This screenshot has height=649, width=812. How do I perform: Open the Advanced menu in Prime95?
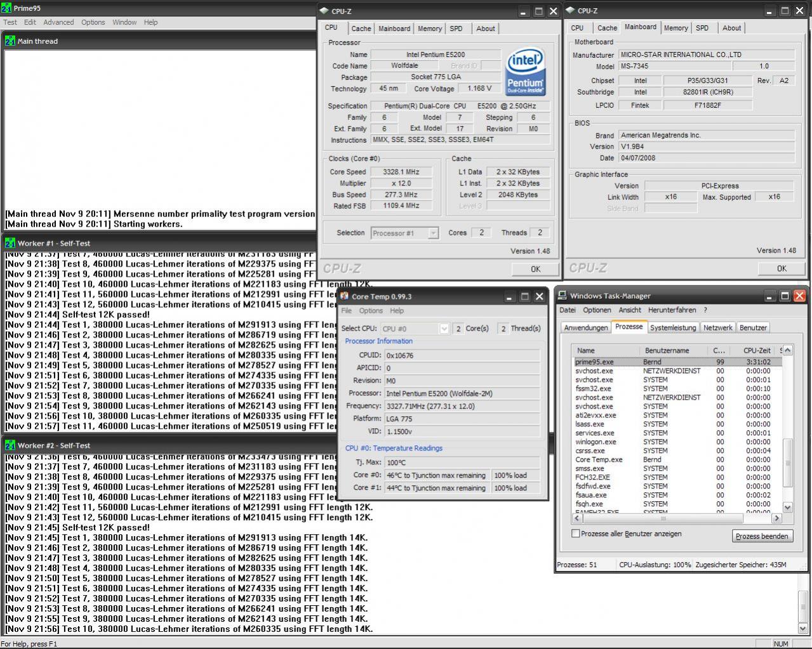coord(58,22)
